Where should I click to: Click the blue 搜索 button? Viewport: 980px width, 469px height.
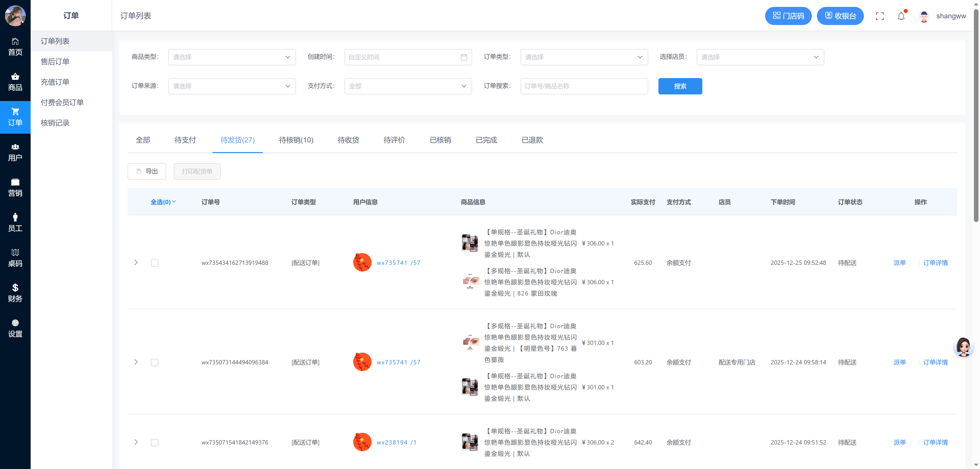[x=680, y=86]
